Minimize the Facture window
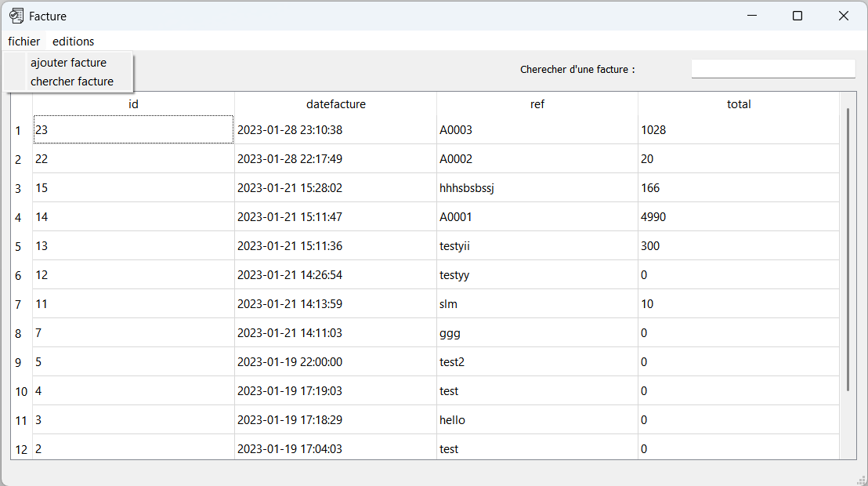Screen dimensions: 868x486 click(x=752, y=16)
